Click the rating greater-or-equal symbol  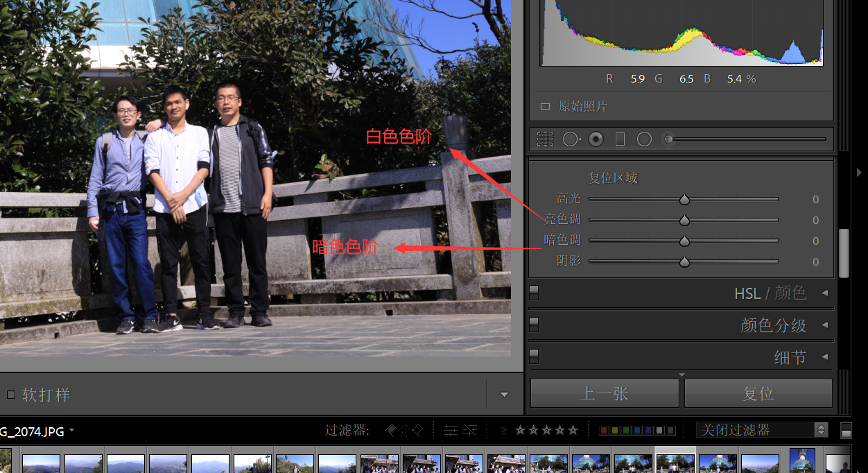(x=504, y=431)
